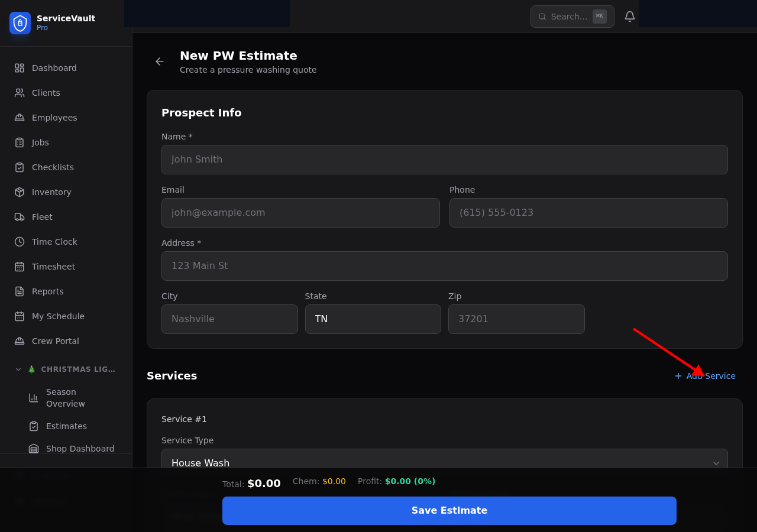Click into the Name input field
Image resolution: width=757 pixels, height=532 pixels.
point(445,160)
